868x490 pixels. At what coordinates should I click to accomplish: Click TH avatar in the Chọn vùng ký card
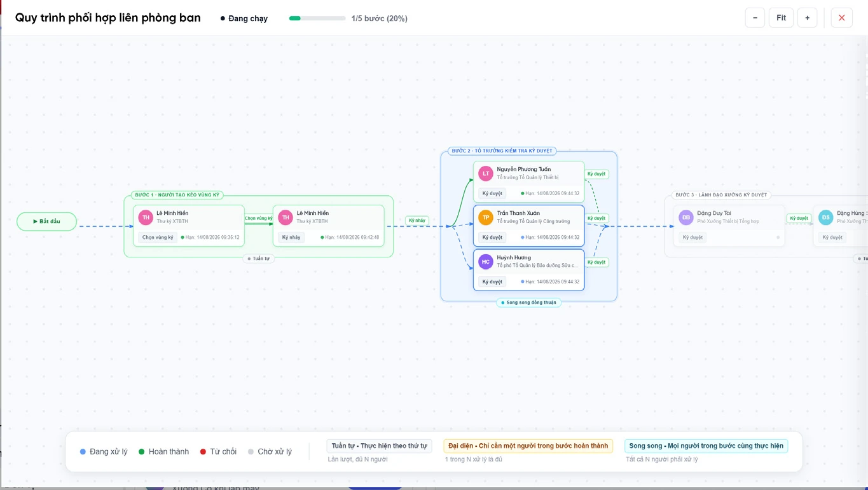pos(146,217)
